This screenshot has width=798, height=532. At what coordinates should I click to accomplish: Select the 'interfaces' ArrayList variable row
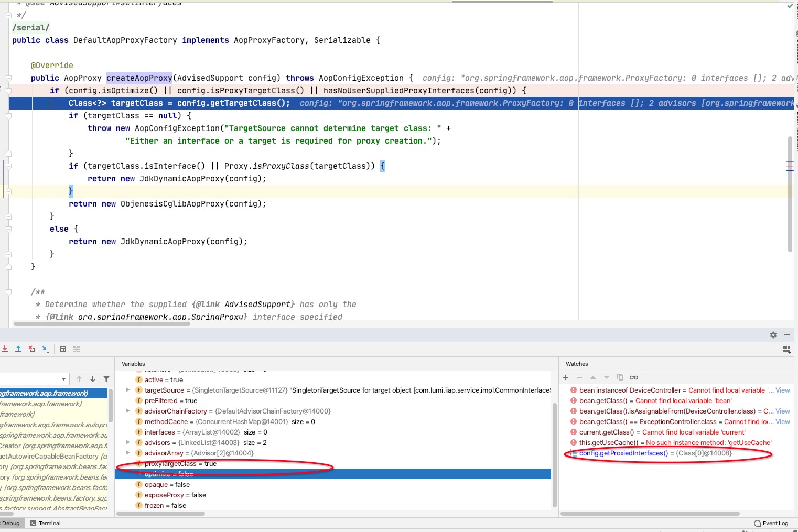tap(333, 432)
